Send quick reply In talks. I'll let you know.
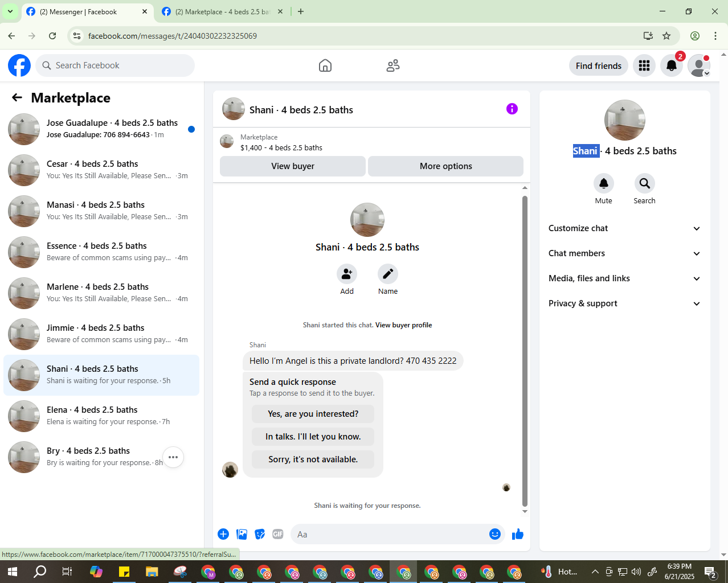728x583 pixels. (x=313, y=437)
